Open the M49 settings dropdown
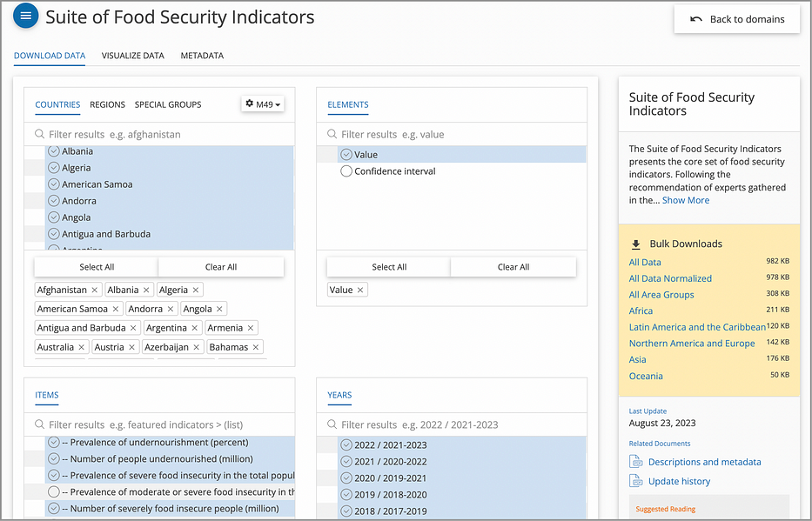812x521 pixels. point(263,104)
